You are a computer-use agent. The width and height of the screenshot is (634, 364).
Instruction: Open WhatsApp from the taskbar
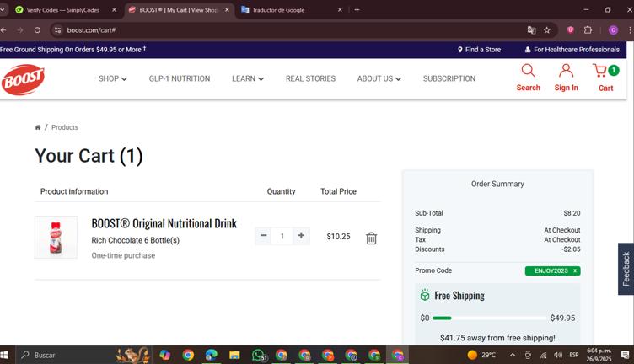[x=259, y=355]
